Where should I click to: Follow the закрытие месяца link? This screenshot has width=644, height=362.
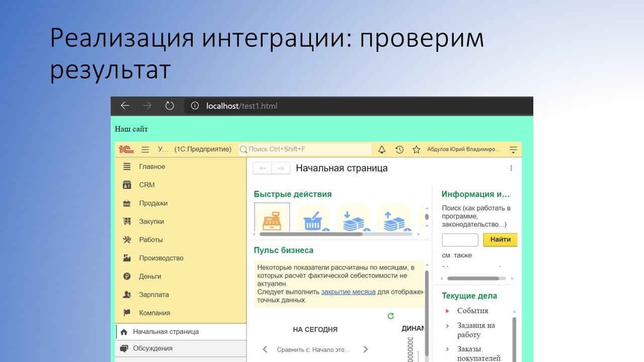tap(348, 292)
